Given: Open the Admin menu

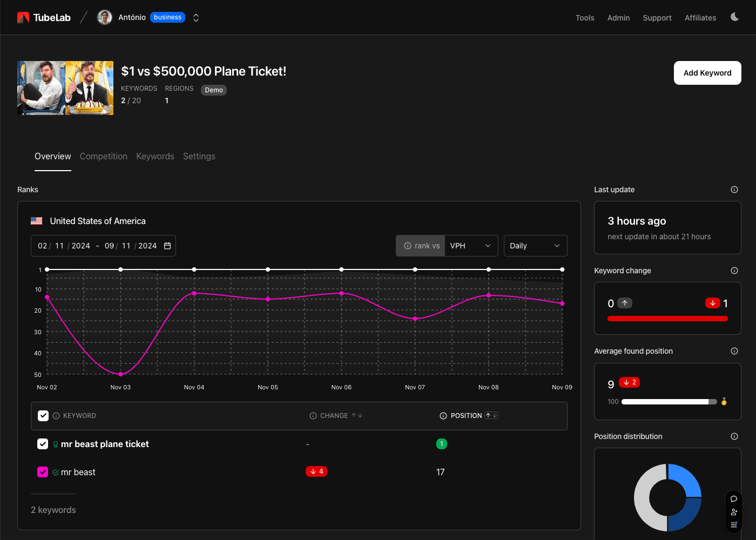Looking at the screenshot, I should (x=618, y=18).
